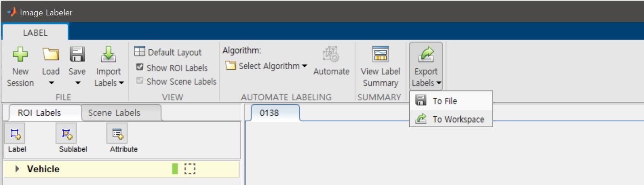Viewport: 644px width, 185px height.
Task: Open the Save dropdown arrow
Action: pyautogui.click(x=77, y=83)
